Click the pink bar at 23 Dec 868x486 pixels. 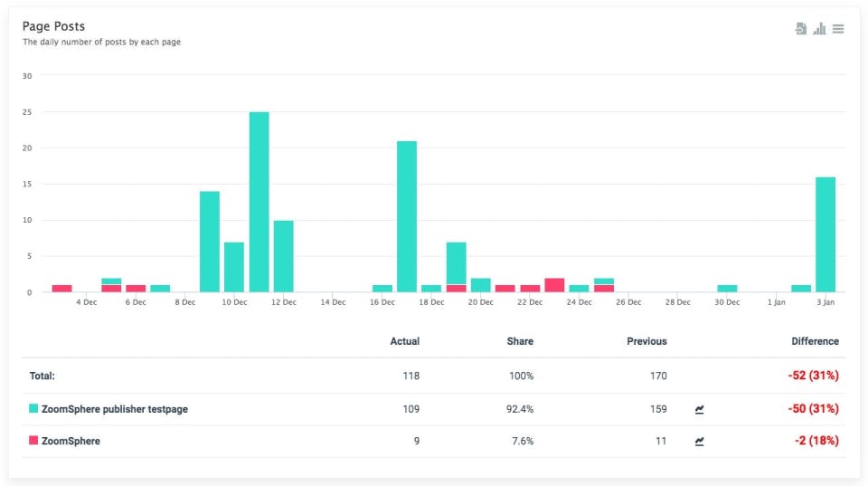click(x=554, y=285)
